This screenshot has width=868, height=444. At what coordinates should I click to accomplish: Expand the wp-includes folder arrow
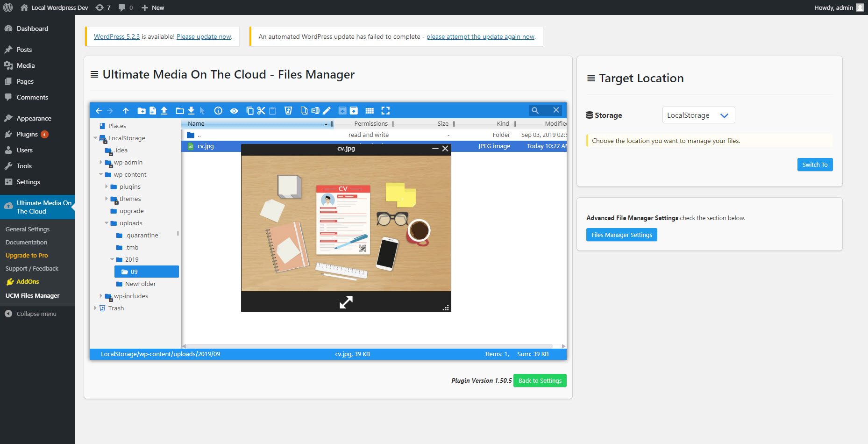point(101,296)
